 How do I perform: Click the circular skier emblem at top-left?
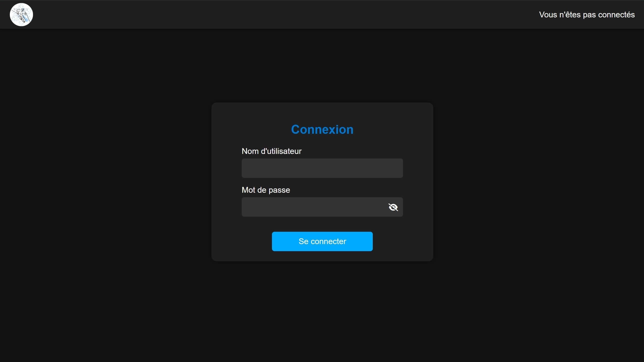(21, 15)
